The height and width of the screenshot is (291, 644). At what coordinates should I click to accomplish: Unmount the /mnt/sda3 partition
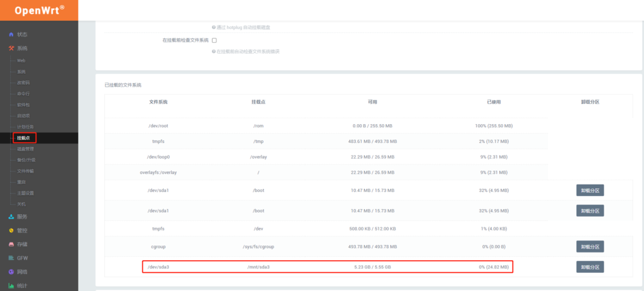tap(589, 267)
